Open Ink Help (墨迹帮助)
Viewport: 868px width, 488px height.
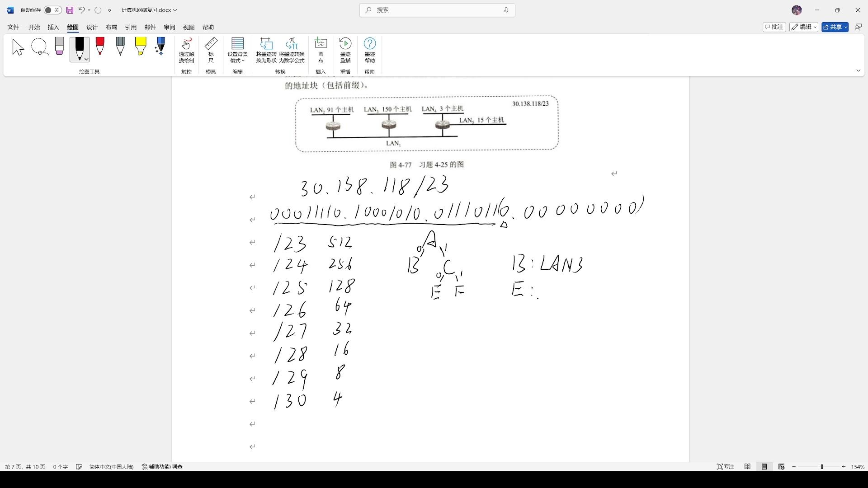370,50
